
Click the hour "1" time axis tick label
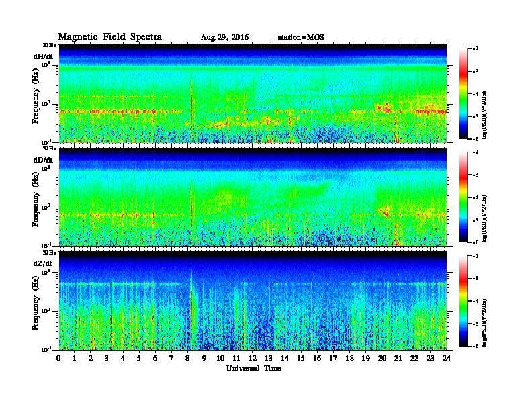point(75,359)
